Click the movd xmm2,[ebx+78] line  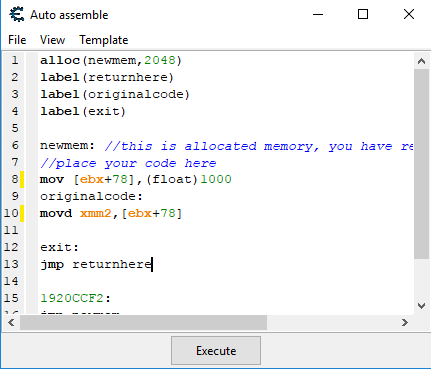111,213
